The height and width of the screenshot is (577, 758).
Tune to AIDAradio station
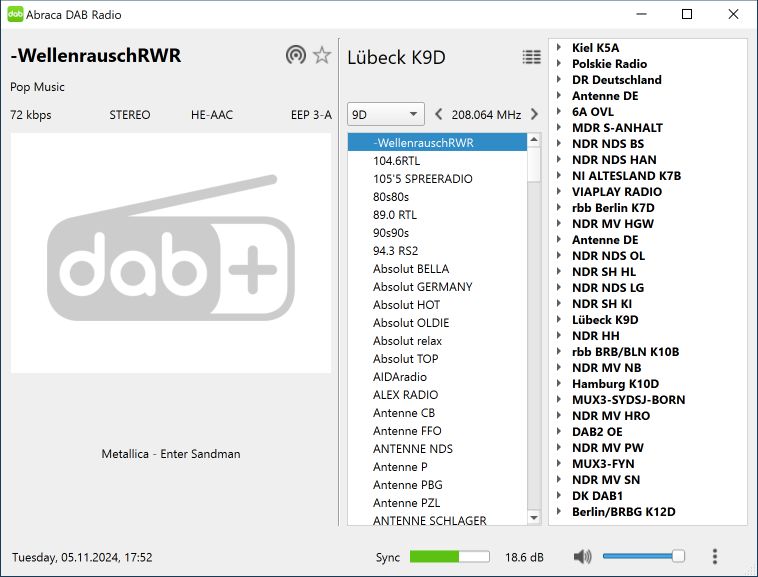[399, 377]
